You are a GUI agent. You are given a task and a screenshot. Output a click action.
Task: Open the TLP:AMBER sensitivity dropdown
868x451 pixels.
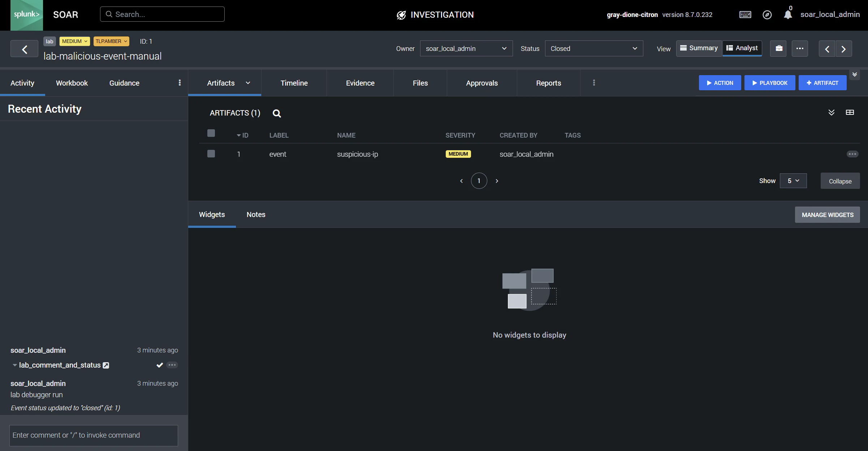click(111, 41)
